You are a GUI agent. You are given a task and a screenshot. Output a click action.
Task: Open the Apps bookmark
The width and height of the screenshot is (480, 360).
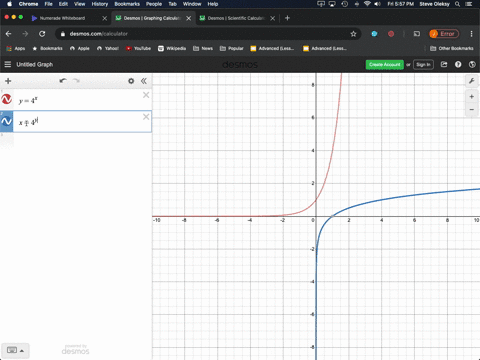click(16, 48)
